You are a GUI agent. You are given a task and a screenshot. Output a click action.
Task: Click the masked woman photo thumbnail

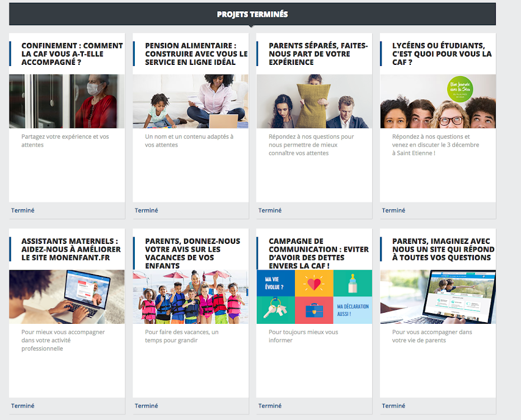[x=67, y=101]
